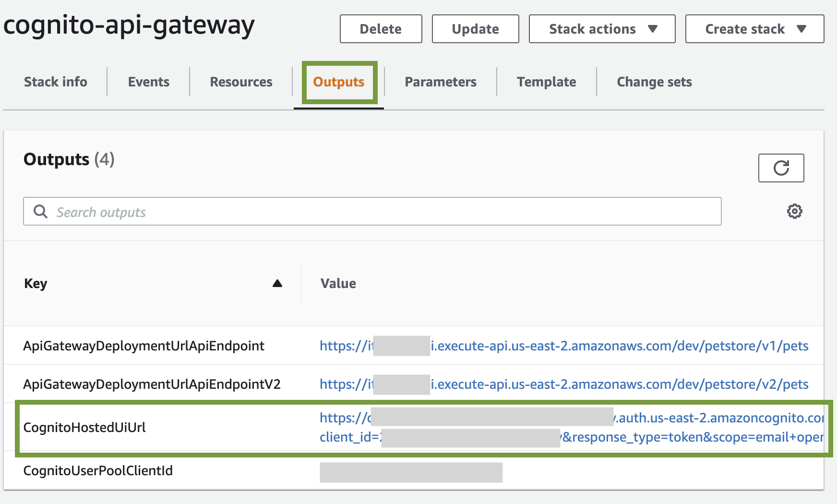Click the search magnifier in the outputs filter
837x504 pixels.
coord(41,211)
